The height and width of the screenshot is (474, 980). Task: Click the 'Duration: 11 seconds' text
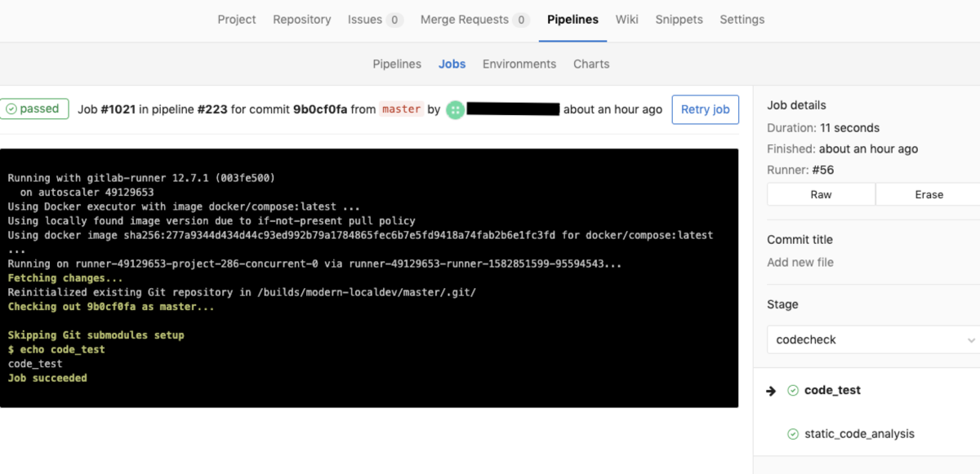pos(823,127)
